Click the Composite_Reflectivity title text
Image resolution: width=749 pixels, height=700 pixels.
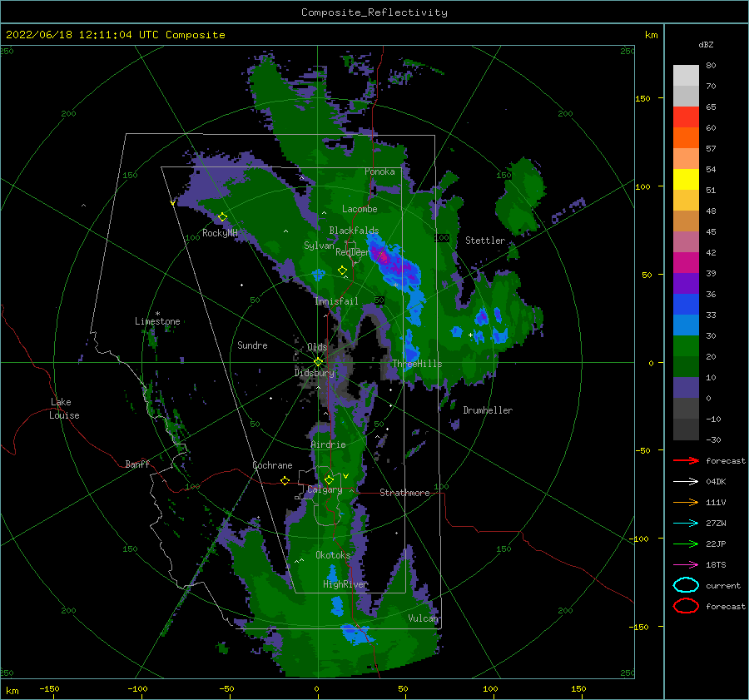[374, 12]
